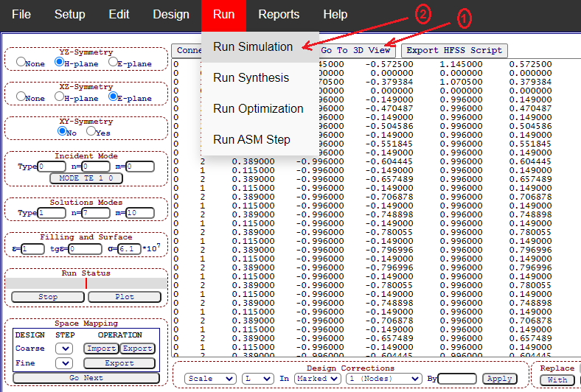This screenshot has width=581, height=392.
Task: Open the 1 (Nodes) dropdown
Action: tap(383, 379)
